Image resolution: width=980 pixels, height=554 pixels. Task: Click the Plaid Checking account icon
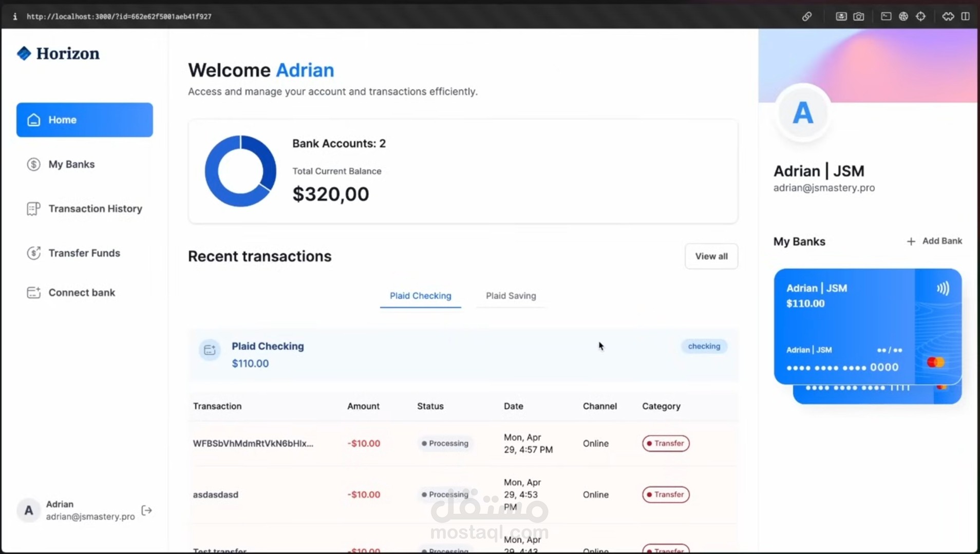[x=209, y=350]
